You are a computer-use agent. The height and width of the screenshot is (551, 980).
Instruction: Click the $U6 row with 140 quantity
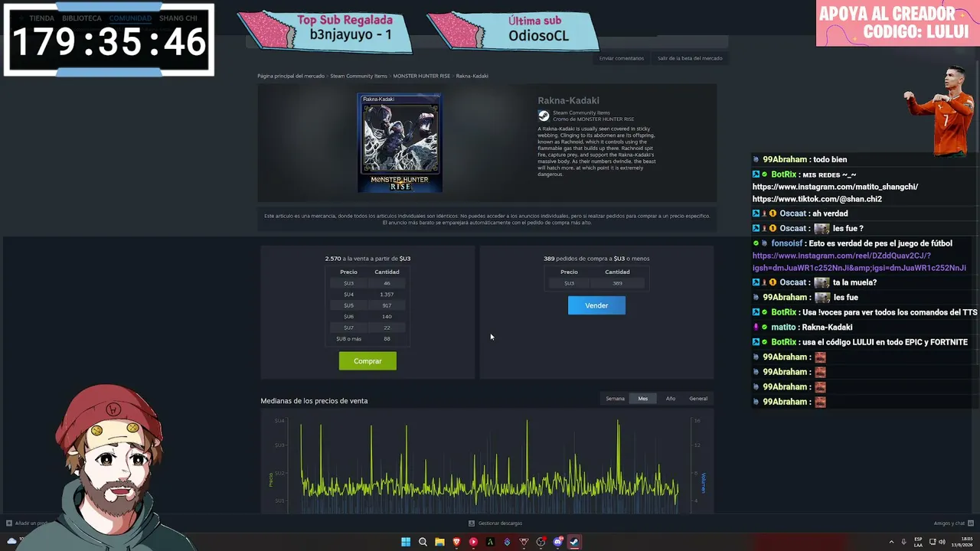[367, 317]
